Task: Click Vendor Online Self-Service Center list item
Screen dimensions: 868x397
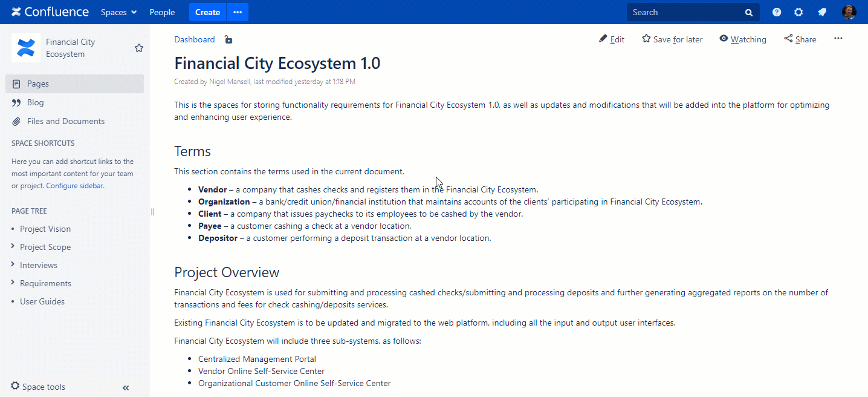Action: (x=261, y=371)
